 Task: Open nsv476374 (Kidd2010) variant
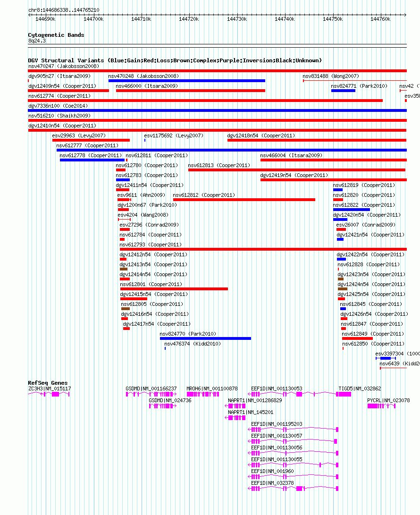coord(193,343)
